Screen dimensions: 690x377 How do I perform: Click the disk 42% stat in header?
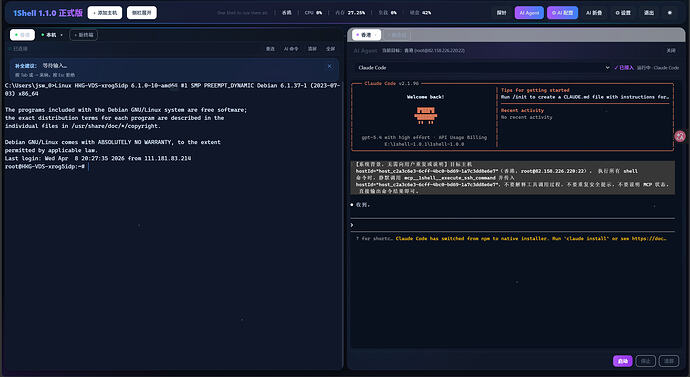pos(420,13)
